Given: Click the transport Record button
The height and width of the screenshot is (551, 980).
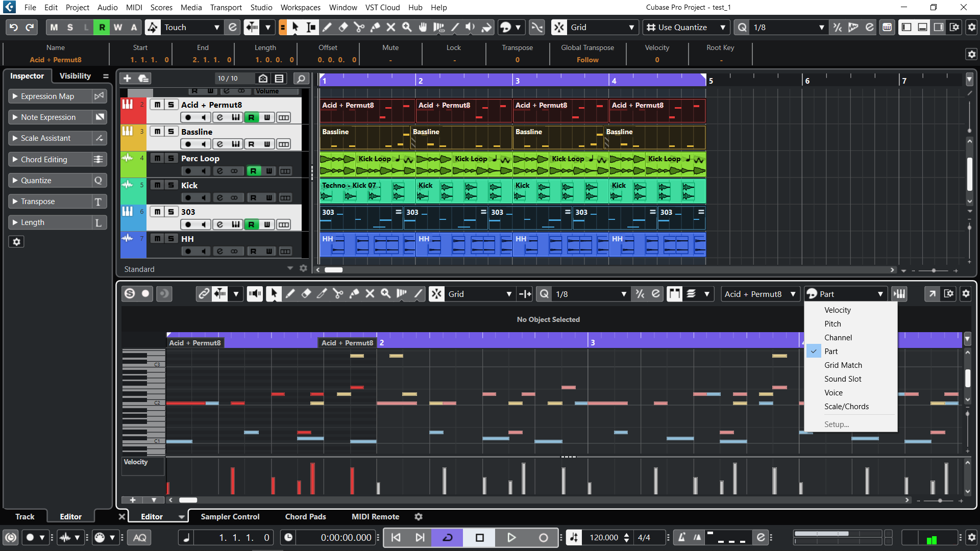Looking at the screenshot, I should point(543,538).
